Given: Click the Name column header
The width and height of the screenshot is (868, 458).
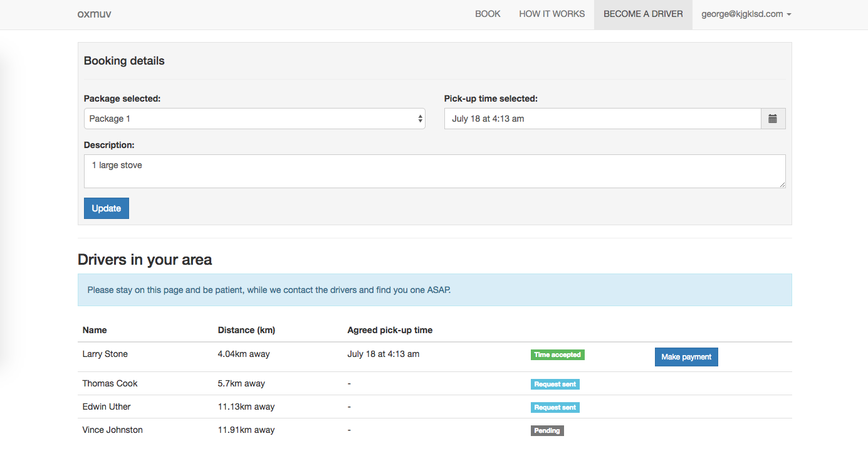Looking at the screenshot, I should [x=95, y=330].
